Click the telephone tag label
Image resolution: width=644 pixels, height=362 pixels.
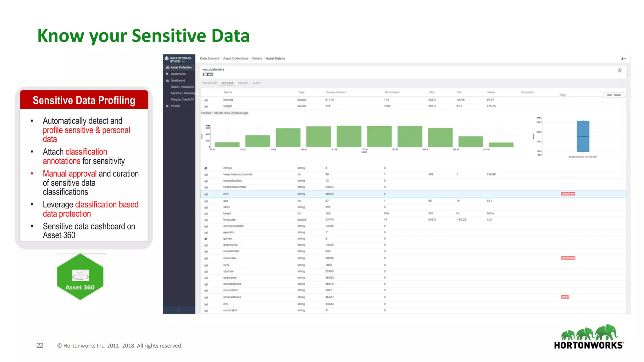point(568,194)
